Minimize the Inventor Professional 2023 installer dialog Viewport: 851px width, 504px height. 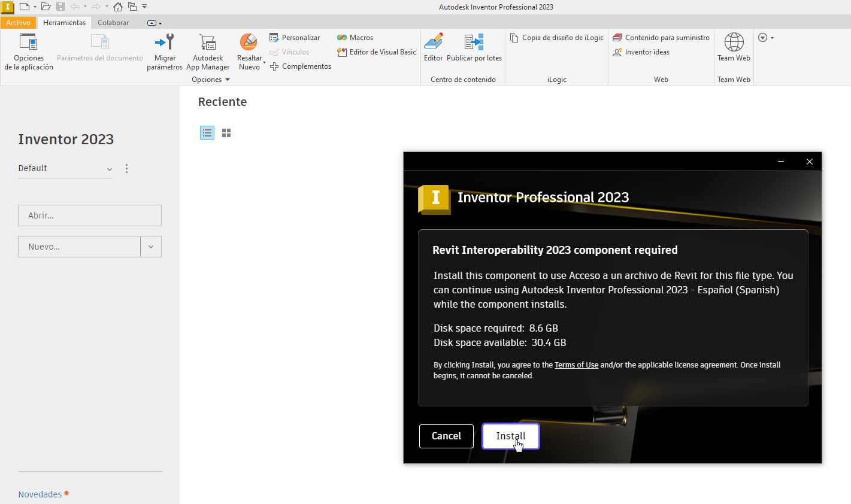[781, 162]
